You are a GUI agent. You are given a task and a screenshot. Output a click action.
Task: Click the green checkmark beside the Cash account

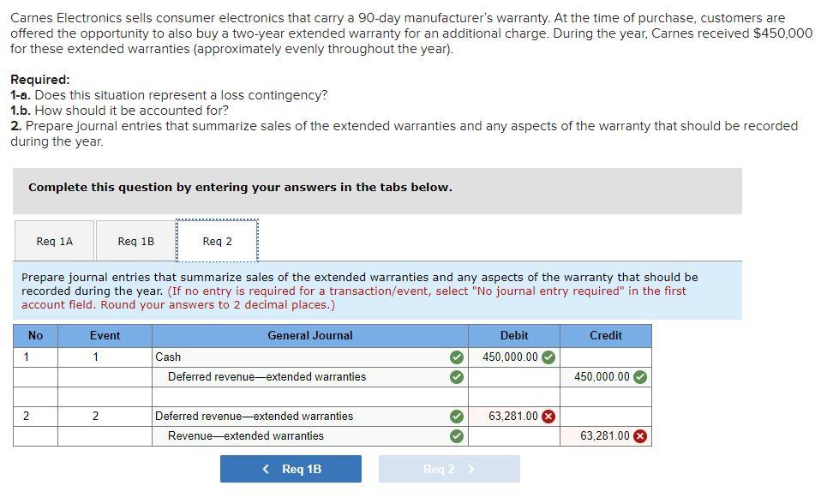click(x=456, y=357)
